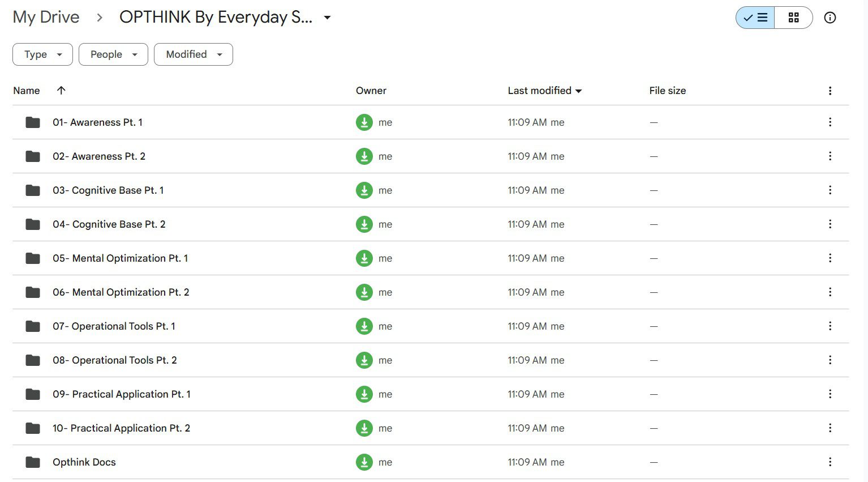This screenshot has height=482, width=868.
Task: Open folder 01- Awareness Pt. 1
Action: click(97, 122)
